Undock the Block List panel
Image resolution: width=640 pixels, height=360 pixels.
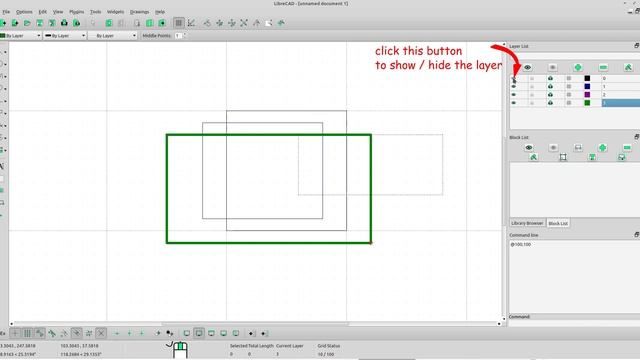(x=636, y=137)
